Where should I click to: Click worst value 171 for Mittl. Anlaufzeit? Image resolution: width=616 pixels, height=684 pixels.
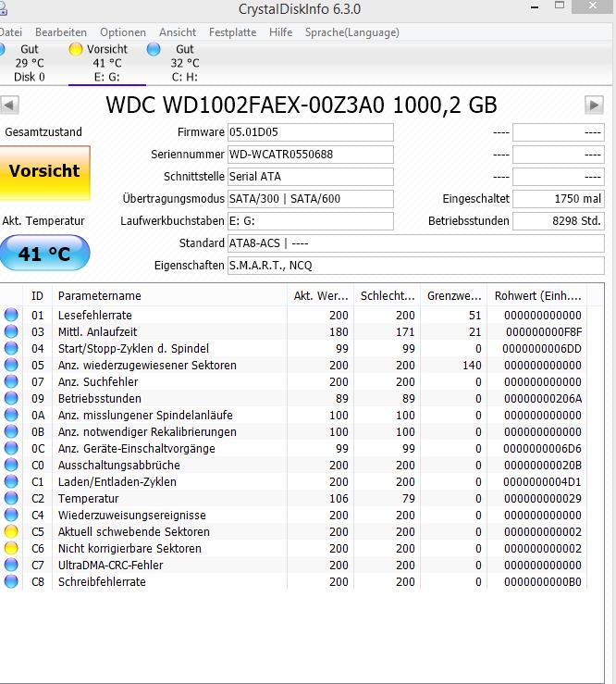point(405,332)
